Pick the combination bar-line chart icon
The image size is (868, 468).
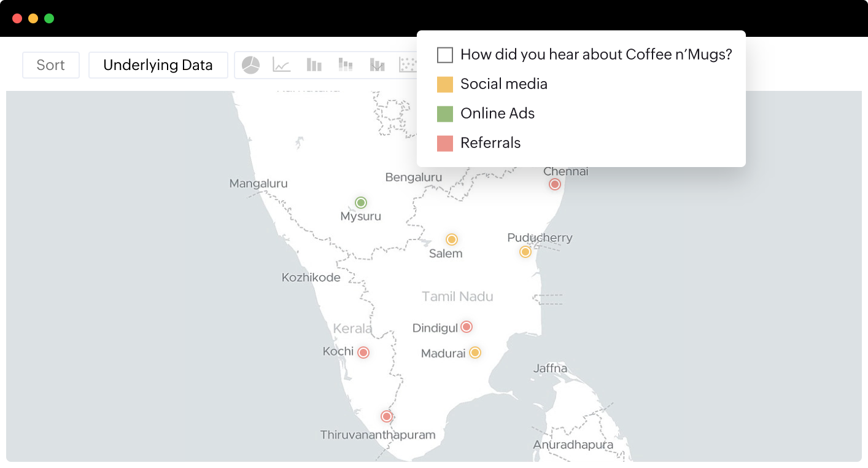377,65
